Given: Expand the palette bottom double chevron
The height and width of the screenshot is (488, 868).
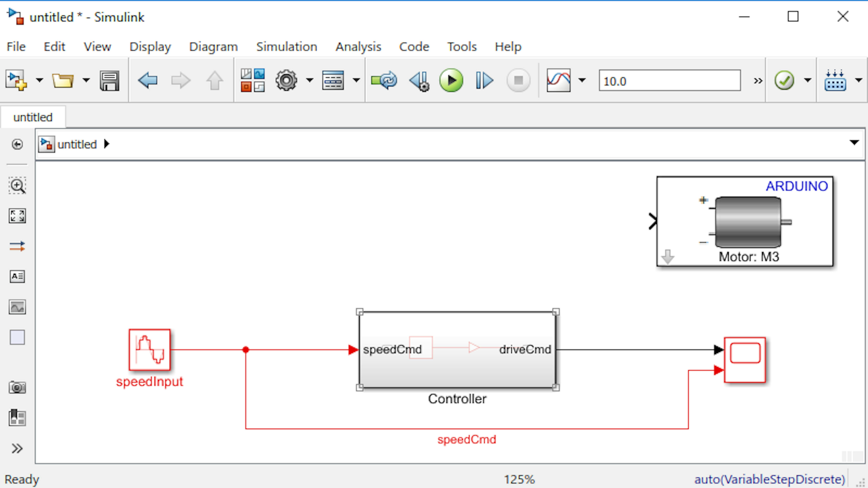Looking at the screenshot, I should 17,448.
